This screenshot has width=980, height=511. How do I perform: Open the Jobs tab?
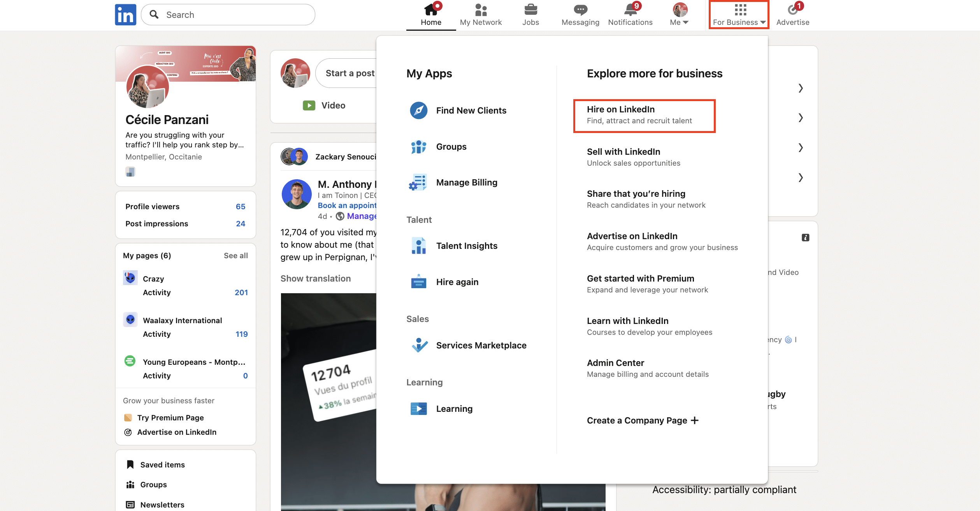(x=530, y=14)
